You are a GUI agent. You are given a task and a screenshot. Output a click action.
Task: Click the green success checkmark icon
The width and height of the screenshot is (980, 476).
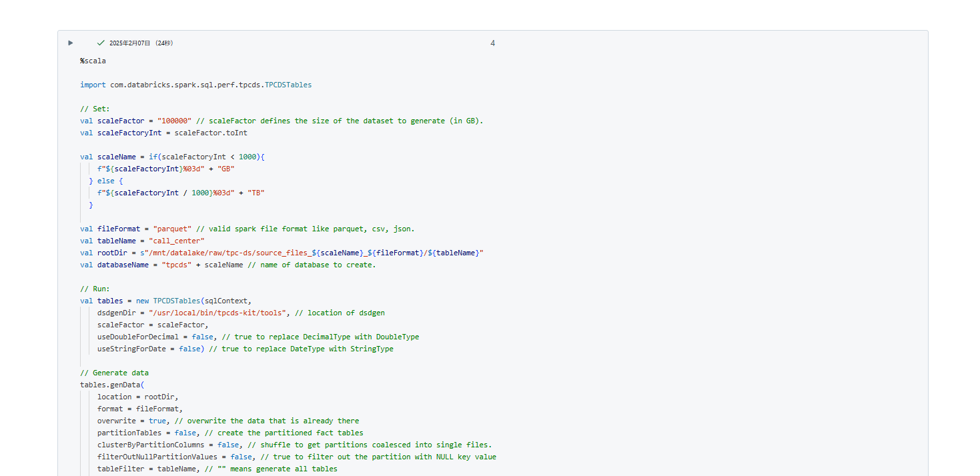101,43
